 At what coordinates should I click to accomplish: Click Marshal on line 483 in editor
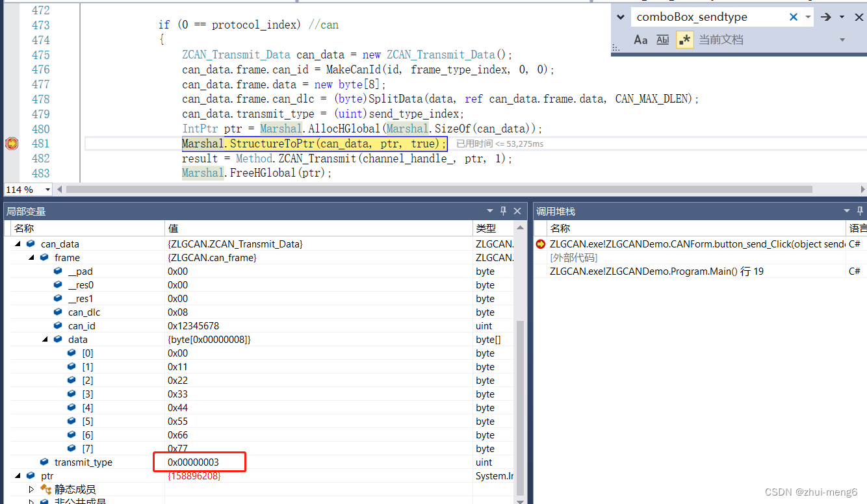[203, 173]
